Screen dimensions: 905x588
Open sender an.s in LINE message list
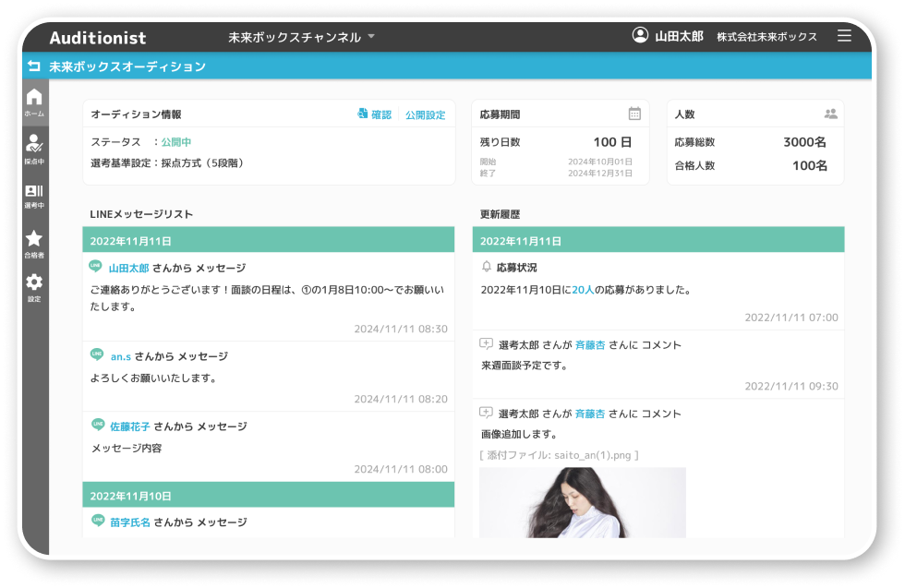pyautogui.click(x=121, y=356)
